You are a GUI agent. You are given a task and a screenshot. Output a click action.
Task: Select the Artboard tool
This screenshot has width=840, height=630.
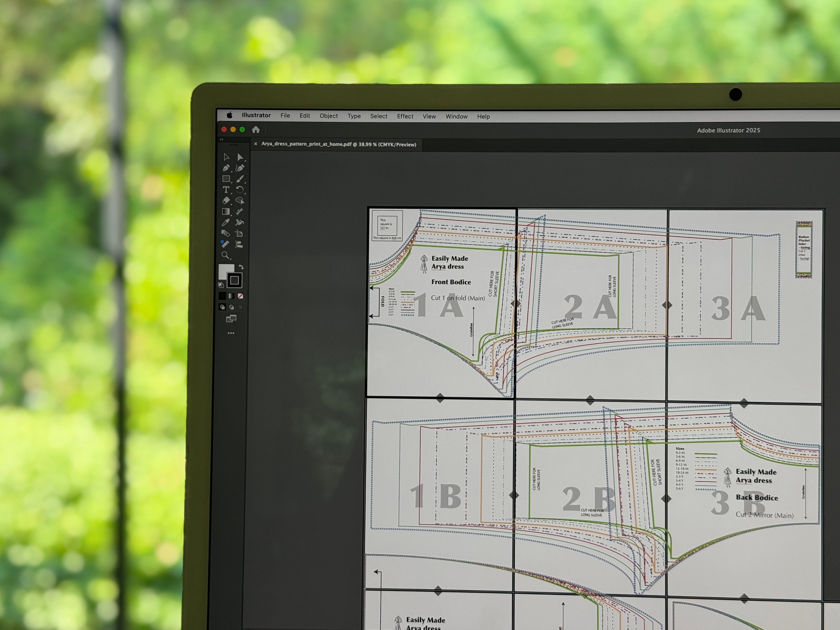click(x=239, y=233)
